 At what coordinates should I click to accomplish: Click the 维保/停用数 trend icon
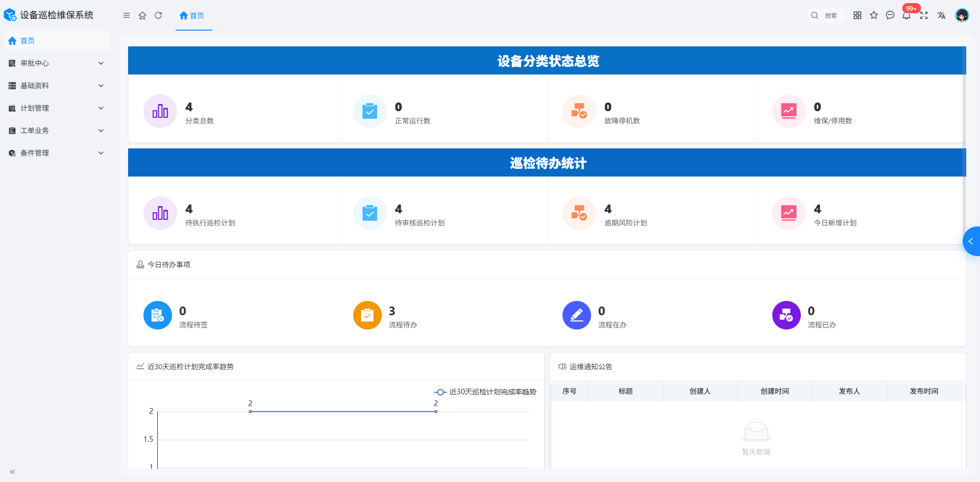(x=789, y=111)
